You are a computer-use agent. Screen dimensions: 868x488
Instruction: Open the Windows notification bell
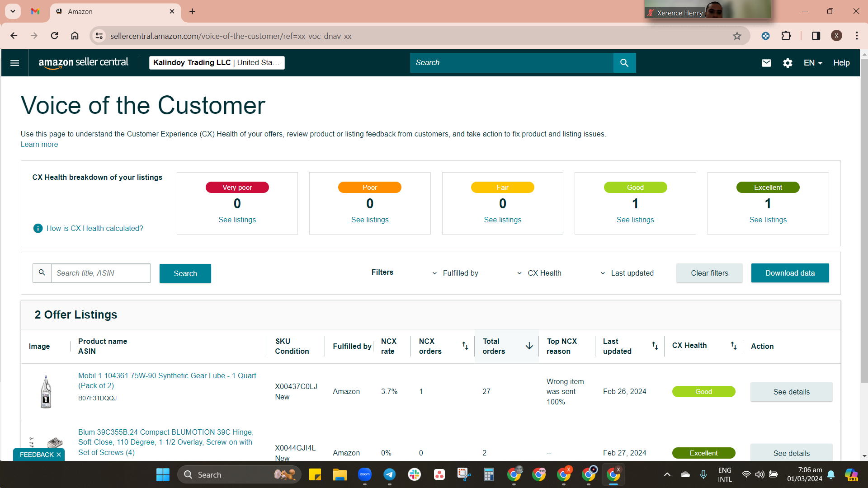(x=831, y=474)
